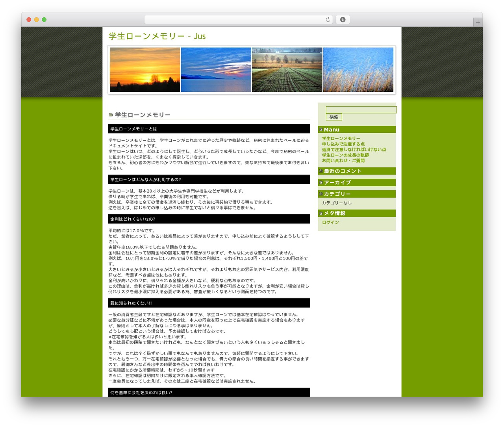Open the site title 学生ローンメモリー - Jus
This screenshot has height=427, width=504.
(157, 36)
